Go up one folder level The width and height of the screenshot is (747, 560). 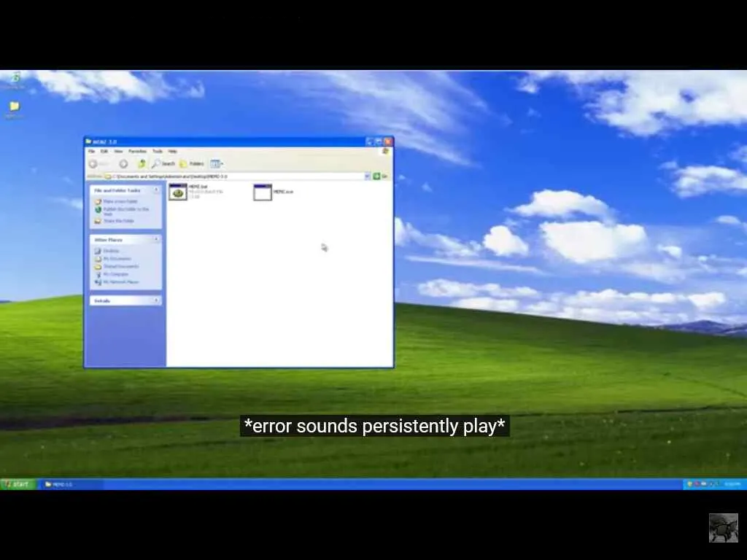[142, 164]
